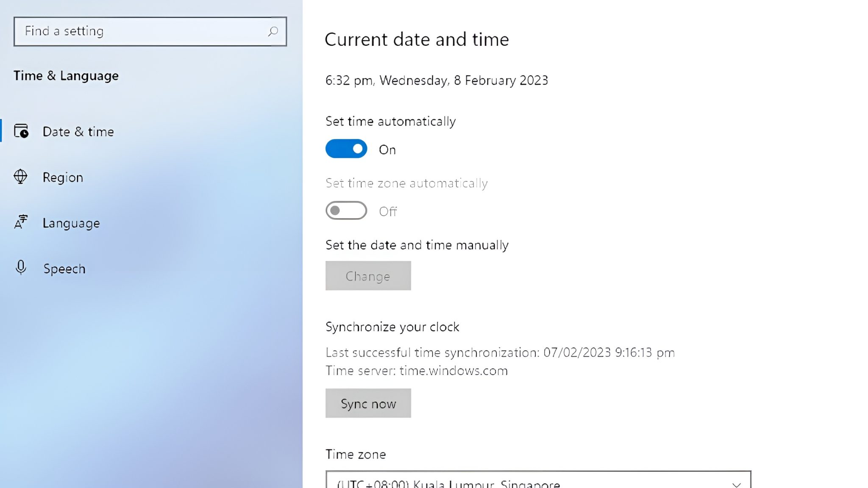Click the Time & Language heading
The height and width of the screenshot is (488, 868).
[x=66, y=76]
